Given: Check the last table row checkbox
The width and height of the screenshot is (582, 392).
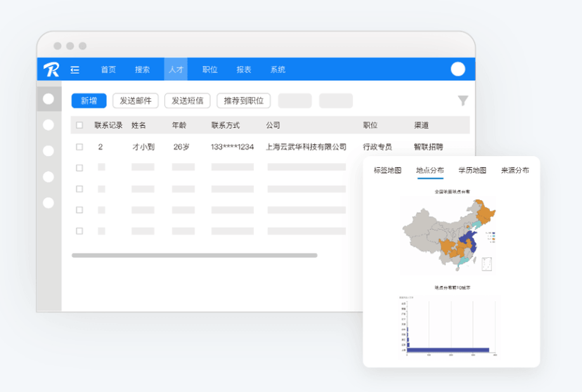Looking at the screenshot, I should tap(79, 231).
